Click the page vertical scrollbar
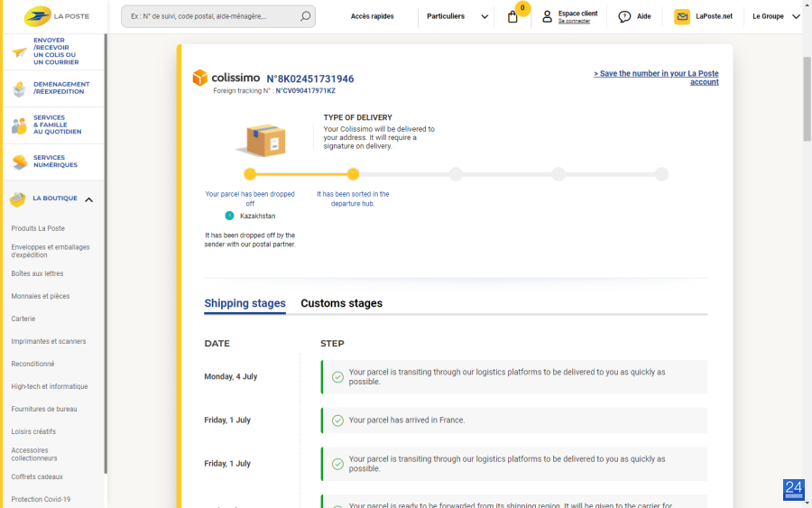The image size is (812, 508). click(807, 98)
